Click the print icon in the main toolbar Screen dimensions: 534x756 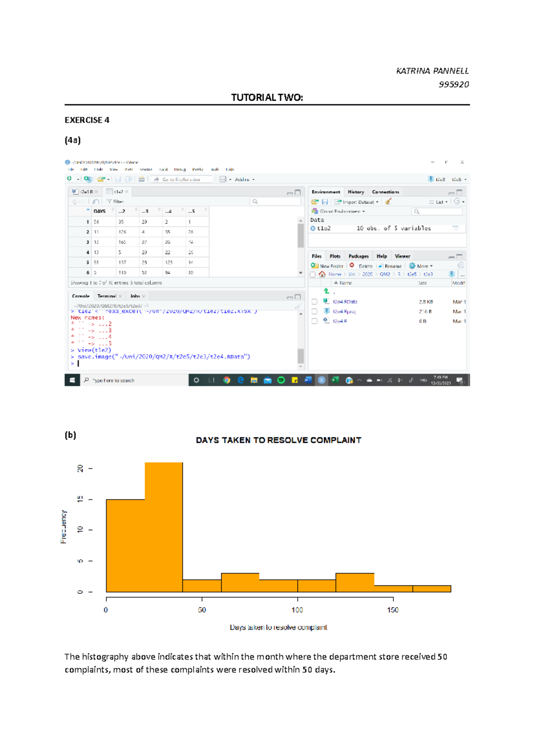(x=141, y=179)
